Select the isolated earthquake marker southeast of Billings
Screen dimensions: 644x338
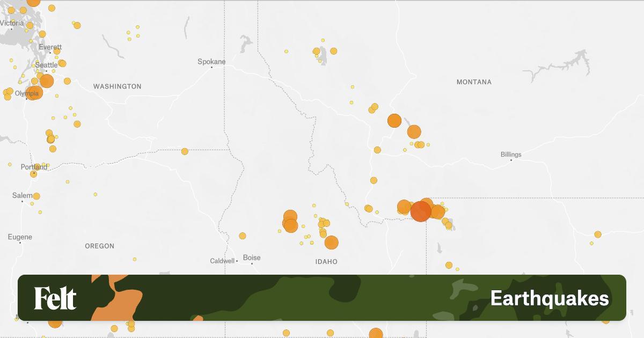597,234
